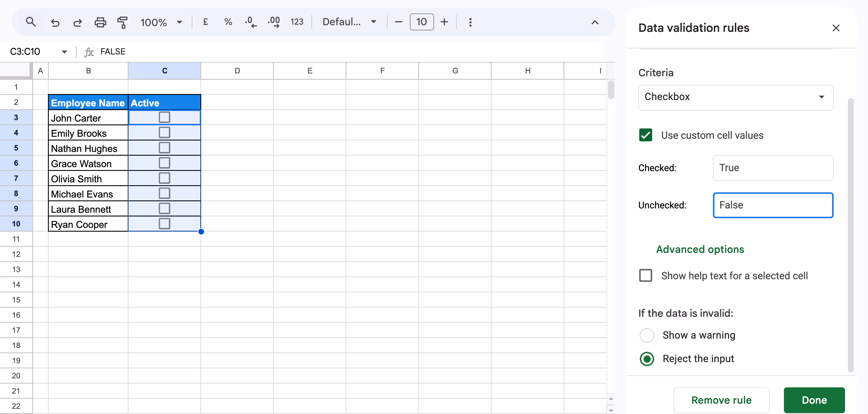Image resolution: width=868 pixels, height=414 pixels.
Task: Decrease decimal places
Action: click(250, 22)
